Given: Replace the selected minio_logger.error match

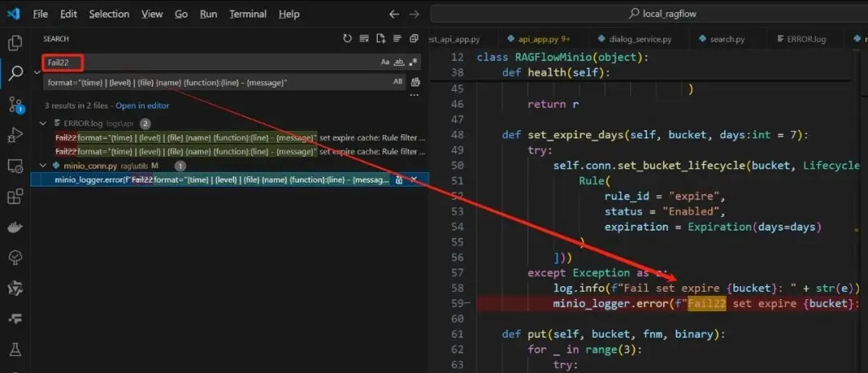Looking at the screenshot, I should 399,179.
